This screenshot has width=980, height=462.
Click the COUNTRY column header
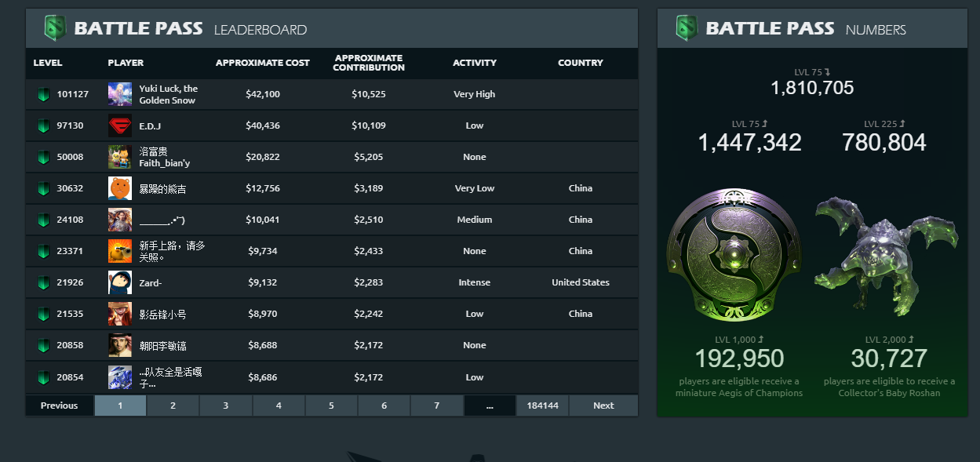coord(581,63)
